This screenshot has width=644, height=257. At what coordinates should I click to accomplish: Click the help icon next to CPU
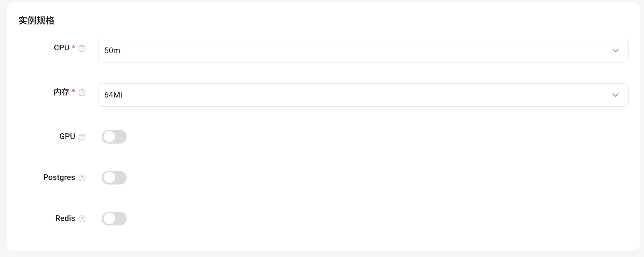(82, 48)
